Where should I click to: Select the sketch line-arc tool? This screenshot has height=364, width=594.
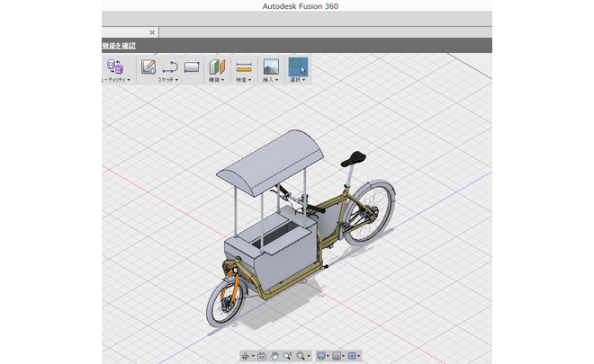coord(170,67)
